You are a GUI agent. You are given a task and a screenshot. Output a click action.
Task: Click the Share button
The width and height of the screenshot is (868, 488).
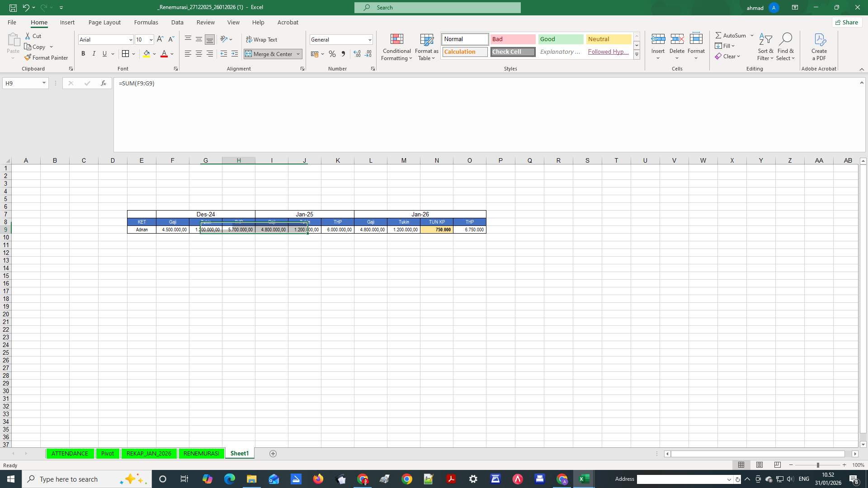[x=846, y=22]
